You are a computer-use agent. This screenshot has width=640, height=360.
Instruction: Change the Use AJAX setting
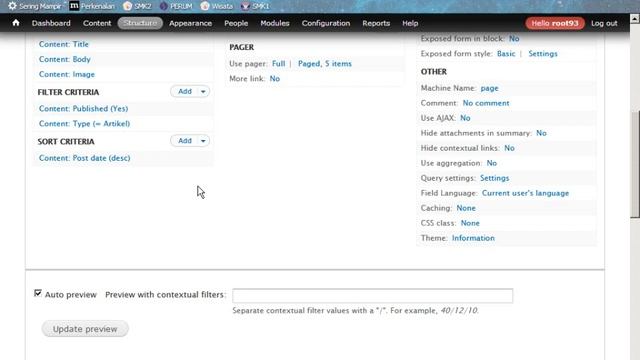click(465, 118)
